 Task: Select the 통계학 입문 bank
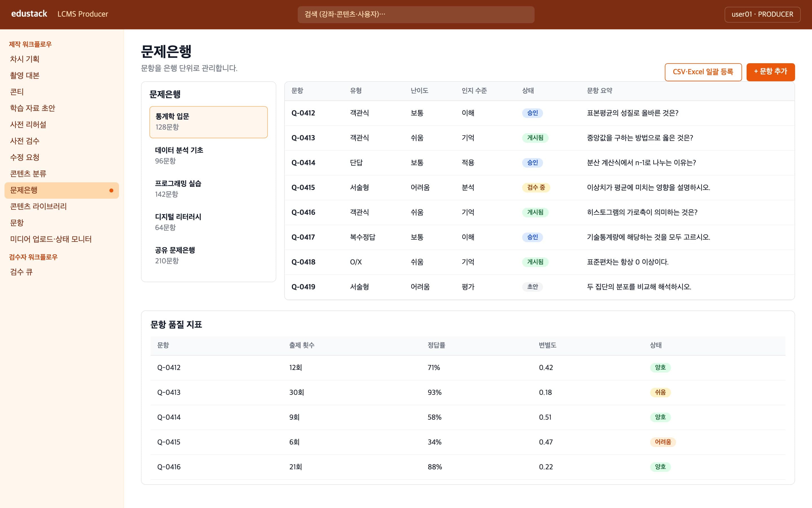pyautogui.click(x=208, y=122)
